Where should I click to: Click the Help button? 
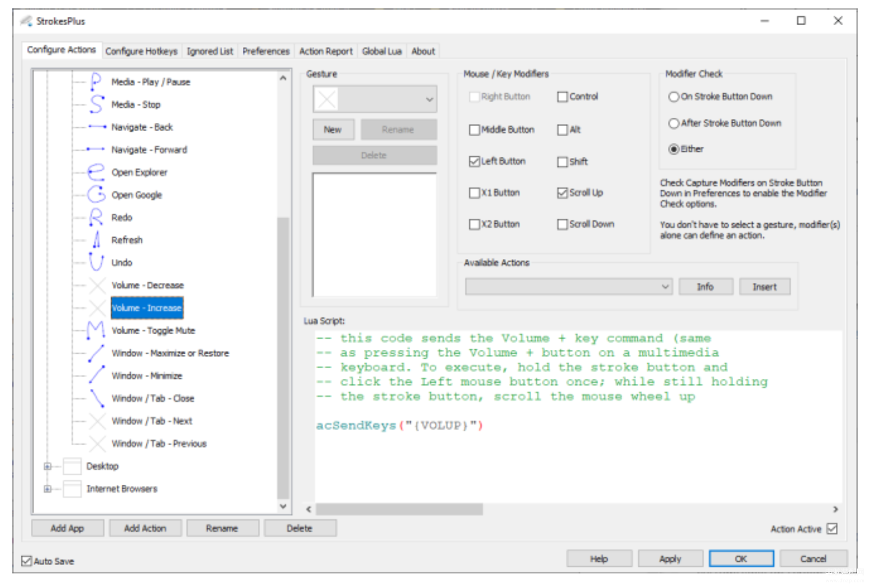pyautogui.click(x=599, y=559)
